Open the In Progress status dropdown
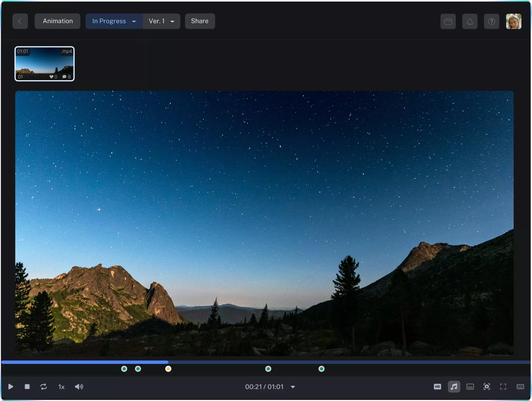Screen dimensions: 532x401 tap(114, 21)
